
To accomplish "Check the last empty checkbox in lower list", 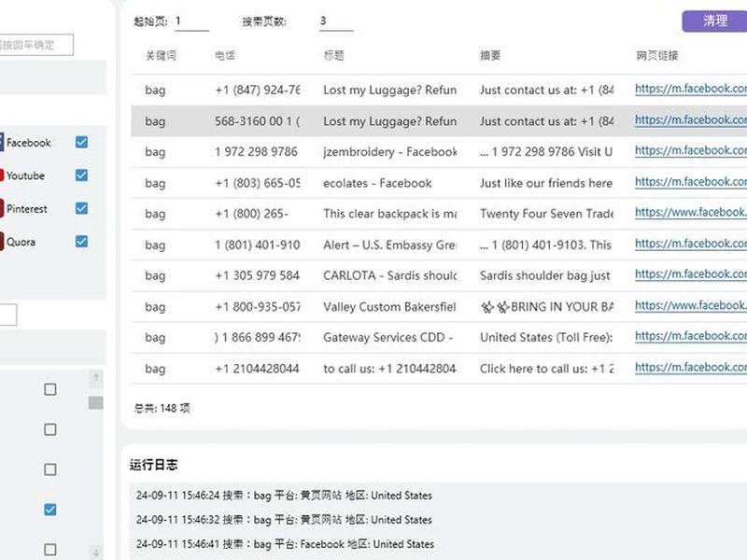I will coord(50,550).
